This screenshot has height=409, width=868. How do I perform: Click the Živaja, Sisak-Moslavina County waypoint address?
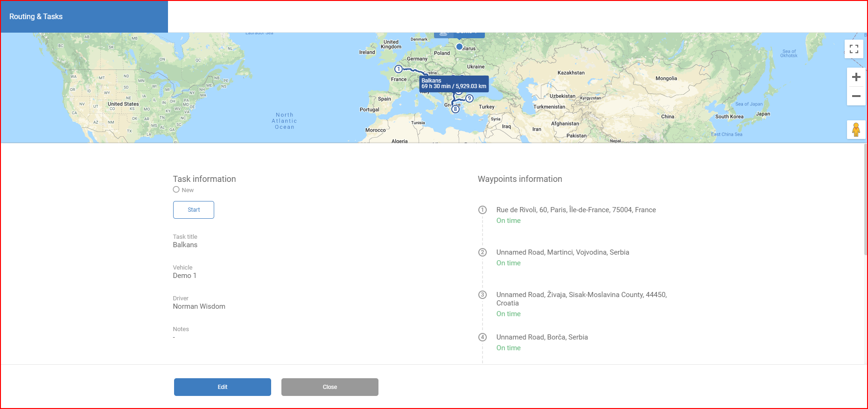581,299
